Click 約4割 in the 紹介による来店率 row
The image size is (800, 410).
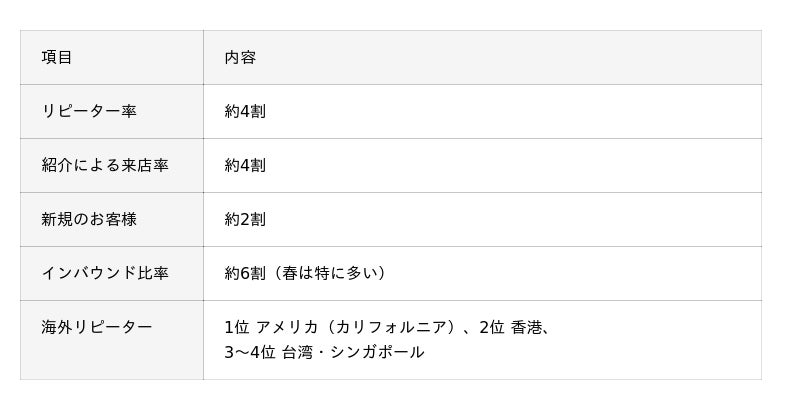click(245, 165)
